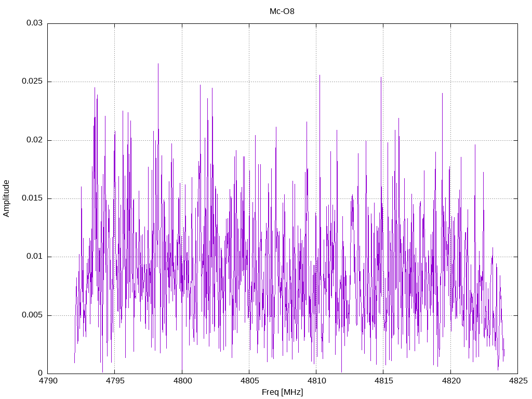532x399 pixels.
Task: Click the plot title Mc-O8
Action: (x=282, y=11)
